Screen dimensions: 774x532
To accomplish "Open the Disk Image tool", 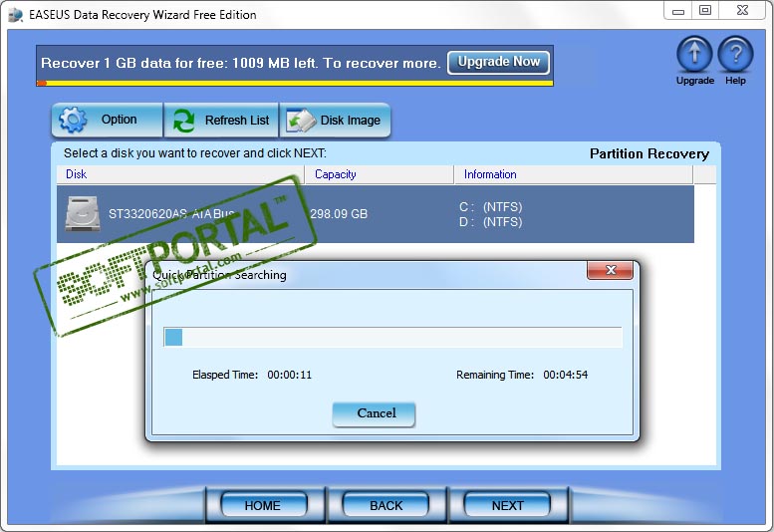I will point(335,120).
